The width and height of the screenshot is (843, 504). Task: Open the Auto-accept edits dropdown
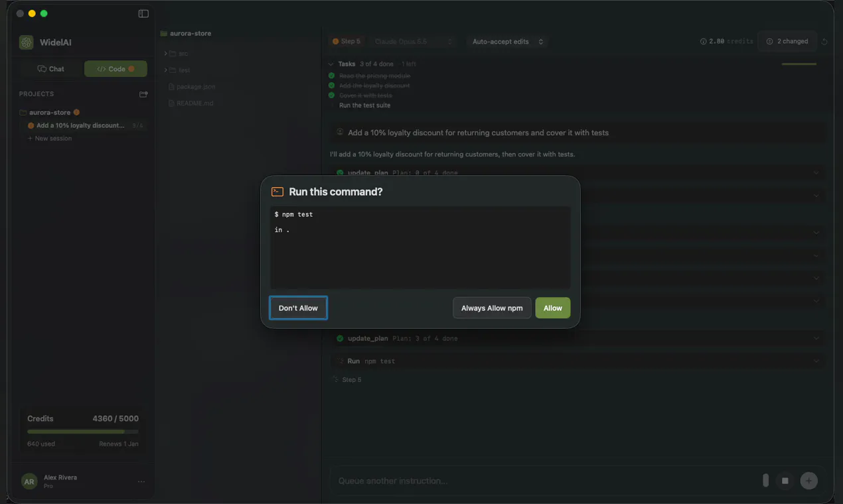coord(508,41)
